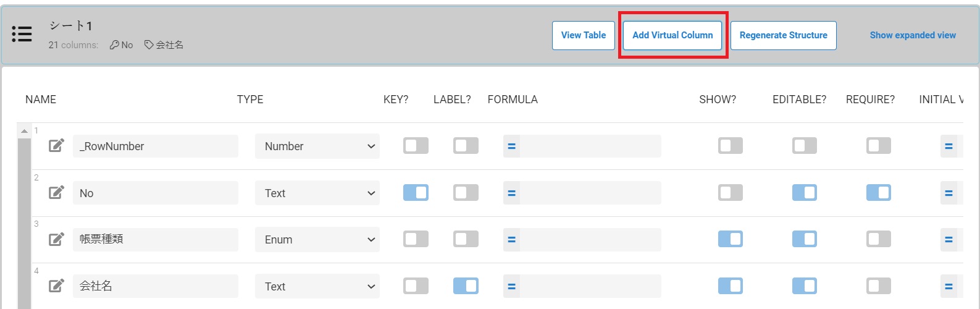
Task: Open the Enum type dropdown for 帳票種類
Action: pyautogui.click(x=317, y=240)
